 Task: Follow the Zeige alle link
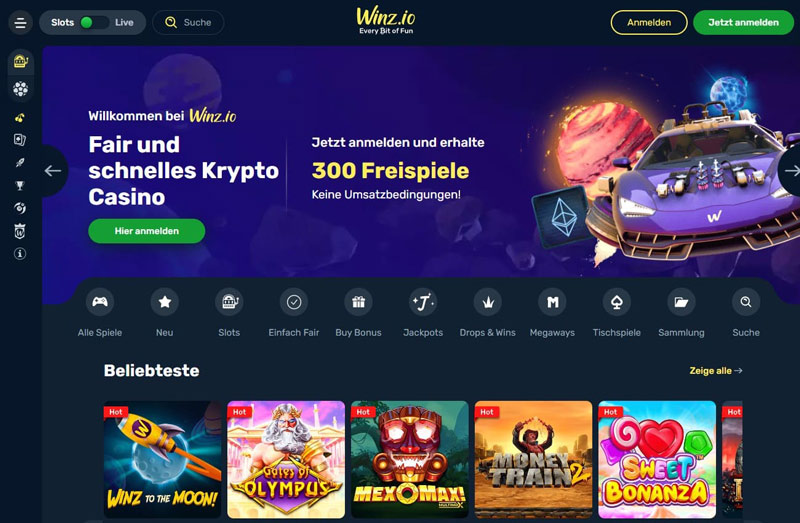tap(715, 371)
